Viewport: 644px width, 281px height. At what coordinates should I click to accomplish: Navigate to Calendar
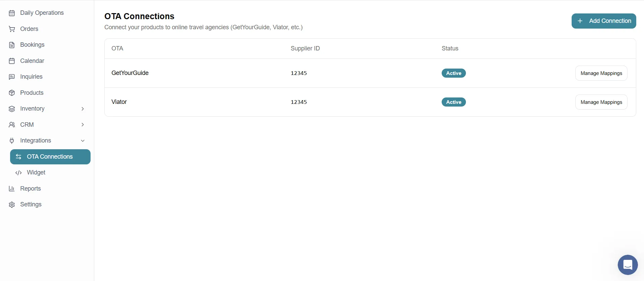pyautogui.click(x=47, y=61)
